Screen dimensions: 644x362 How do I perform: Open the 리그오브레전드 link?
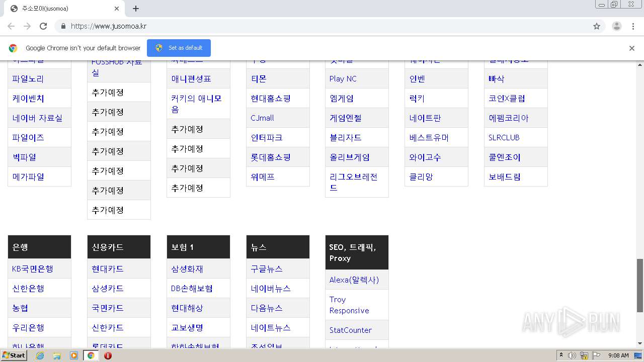tap(354, 182)
